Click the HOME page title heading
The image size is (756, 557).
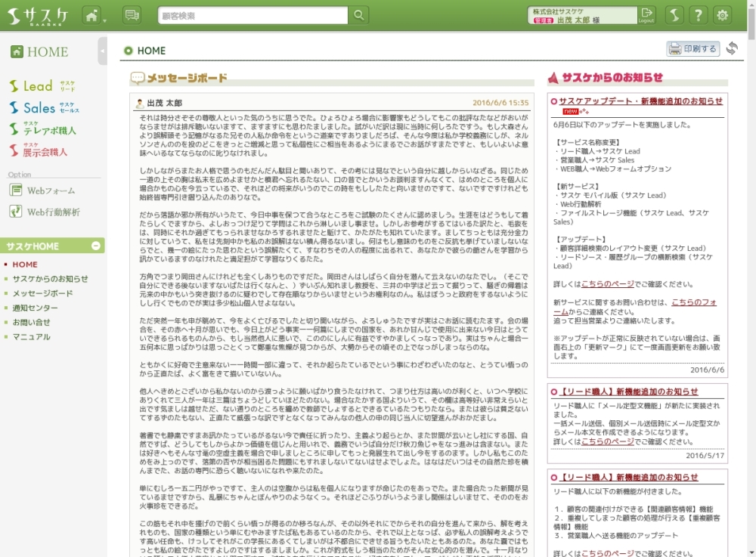click(x=151, y=51)
